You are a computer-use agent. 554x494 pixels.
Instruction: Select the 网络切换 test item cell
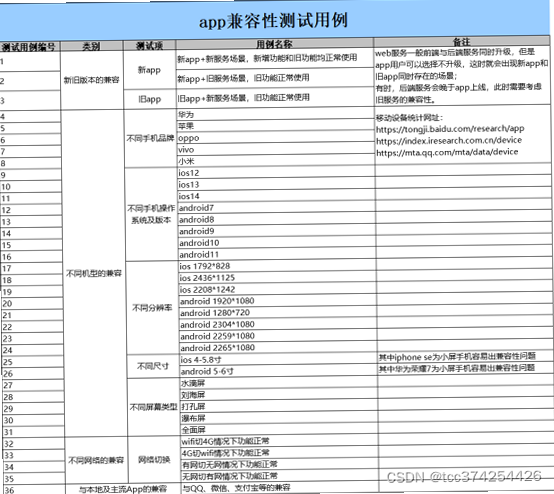(154, 459)
